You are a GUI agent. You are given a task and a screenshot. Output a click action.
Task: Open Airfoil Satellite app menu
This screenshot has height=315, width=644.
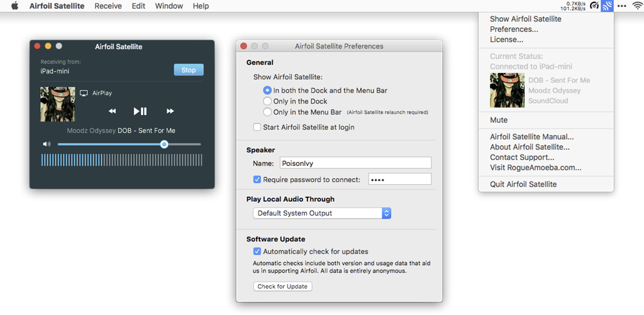click(x=57, y=6)
